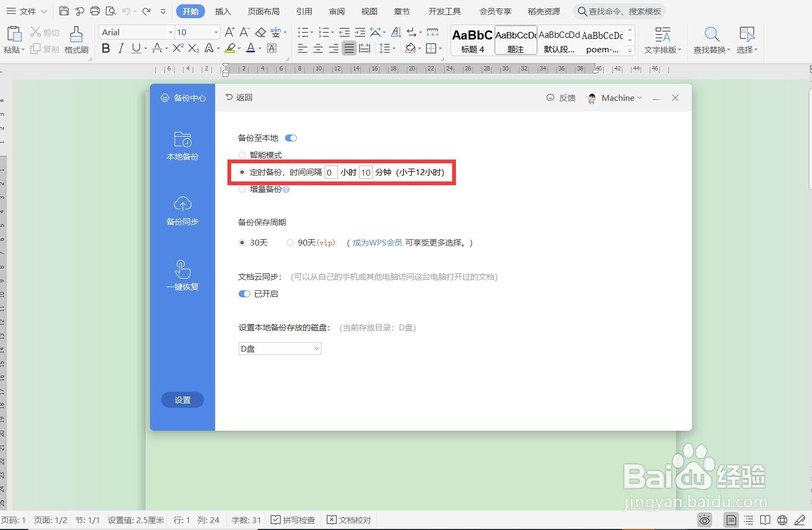The image size is (812, 530).
Task: Click the hours input field for backup interval
Action: point(330,172)
